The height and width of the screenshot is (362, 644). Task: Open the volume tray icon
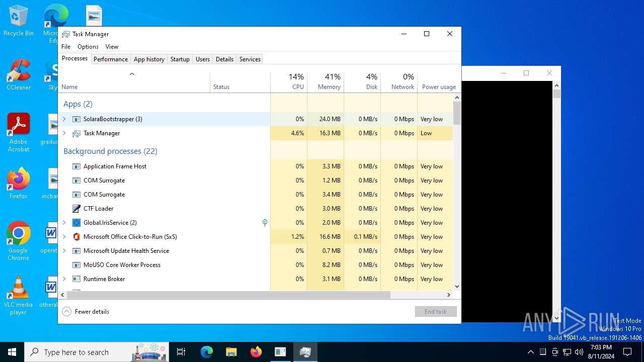pyautogui.click(x=579, y=352)
